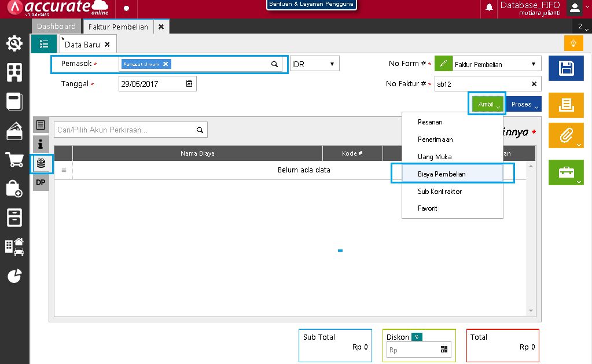Click Bantuan & Layanan Pengguna help button
Viewport: 592px width, 364px height.
(311, 5)
